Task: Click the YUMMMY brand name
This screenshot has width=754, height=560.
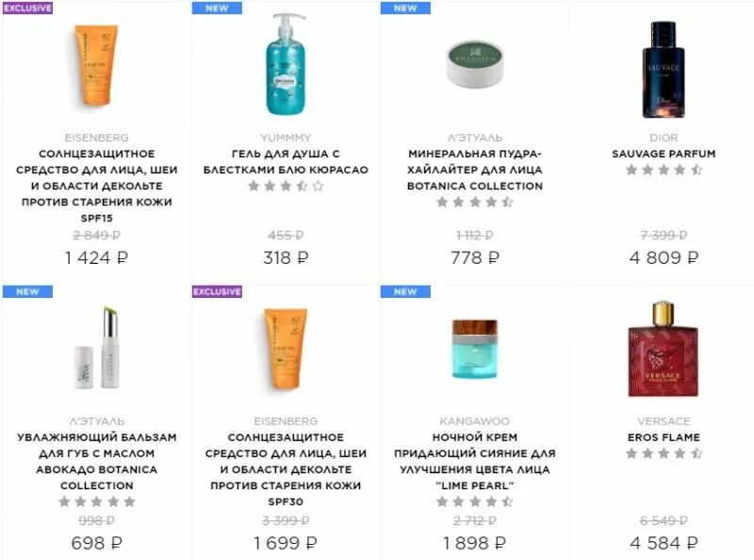Action: (x=286, y=138)
